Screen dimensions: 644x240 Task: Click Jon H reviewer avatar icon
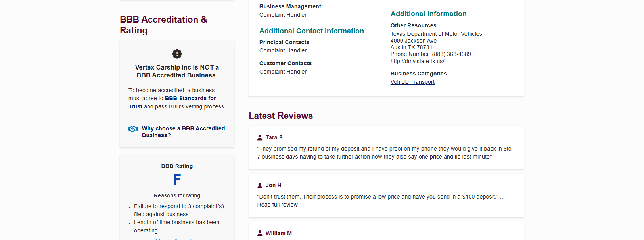click(x=260, y=186)
